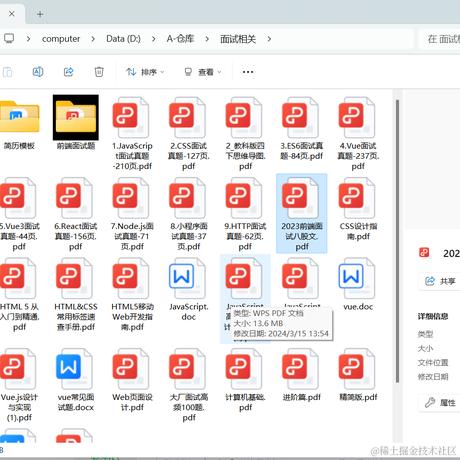The width and height of the screenshot is (460, 460).
Task: Select 计算机基础.pdf file
Action: pos(245,380)
